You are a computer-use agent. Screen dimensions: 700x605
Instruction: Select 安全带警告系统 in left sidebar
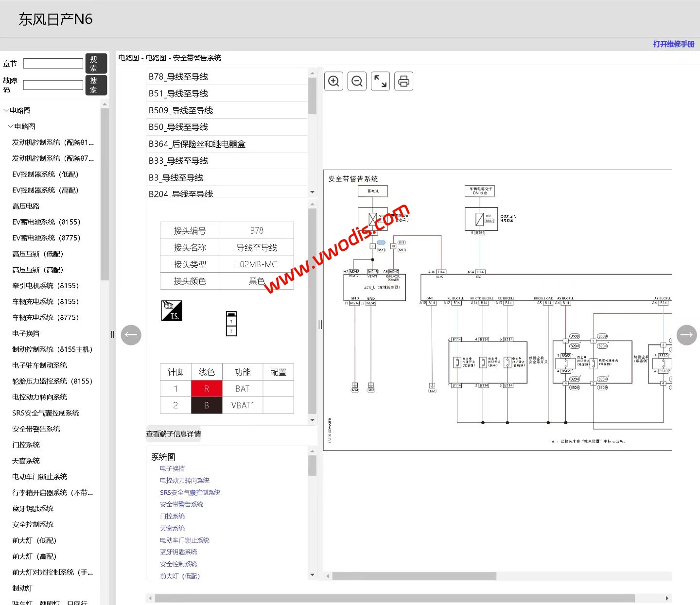click(x=35, y=429)
